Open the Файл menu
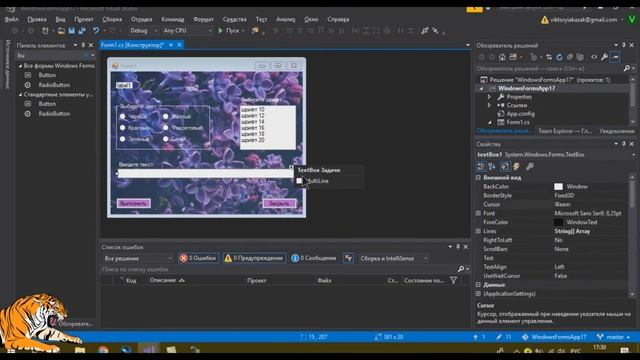 pos(11,19)
